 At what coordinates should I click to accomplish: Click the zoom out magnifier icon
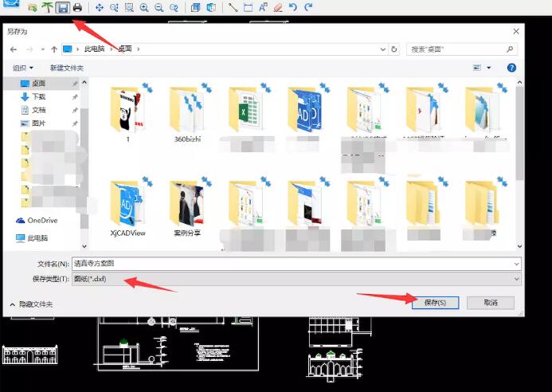tap(159, 7)
